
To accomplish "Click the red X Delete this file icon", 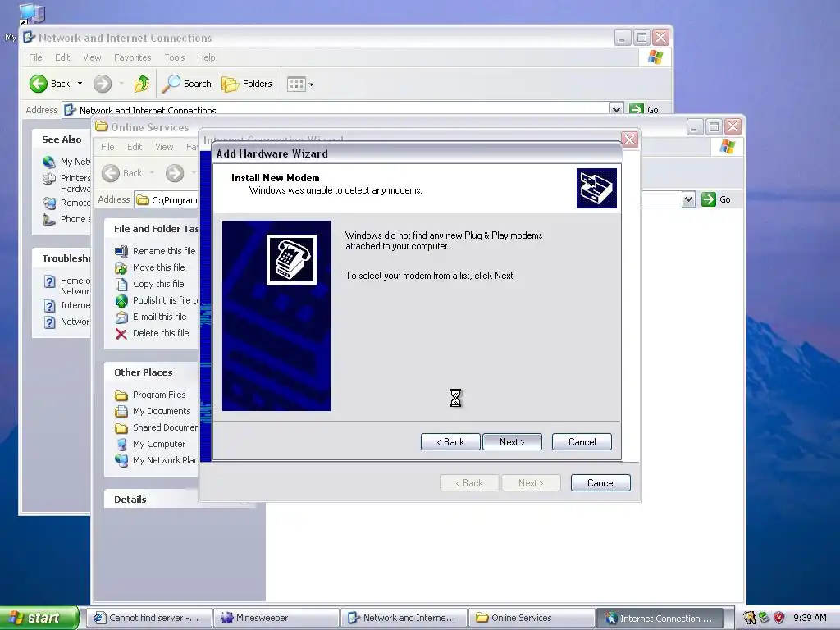I will coord(121,334).
